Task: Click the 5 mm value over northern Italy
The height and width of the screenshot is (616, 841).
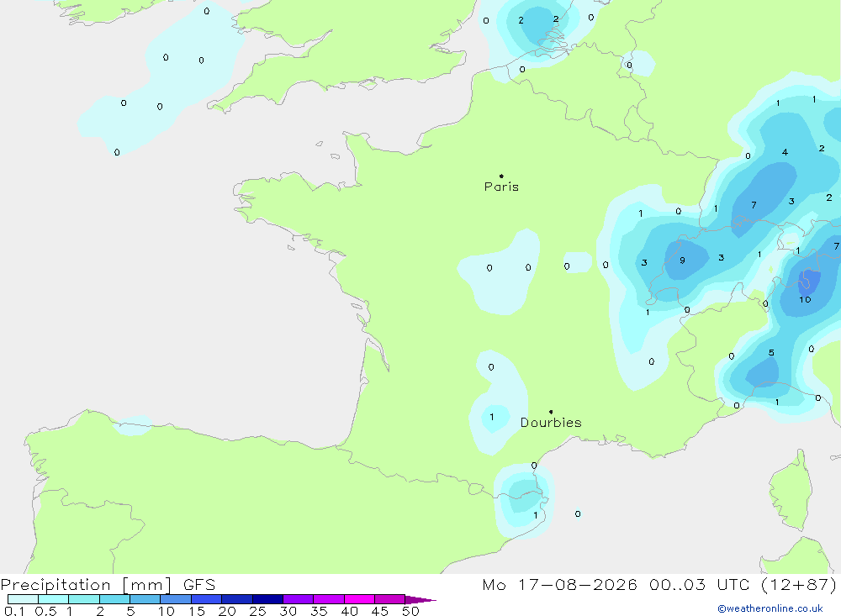Action: coord(771,353)
